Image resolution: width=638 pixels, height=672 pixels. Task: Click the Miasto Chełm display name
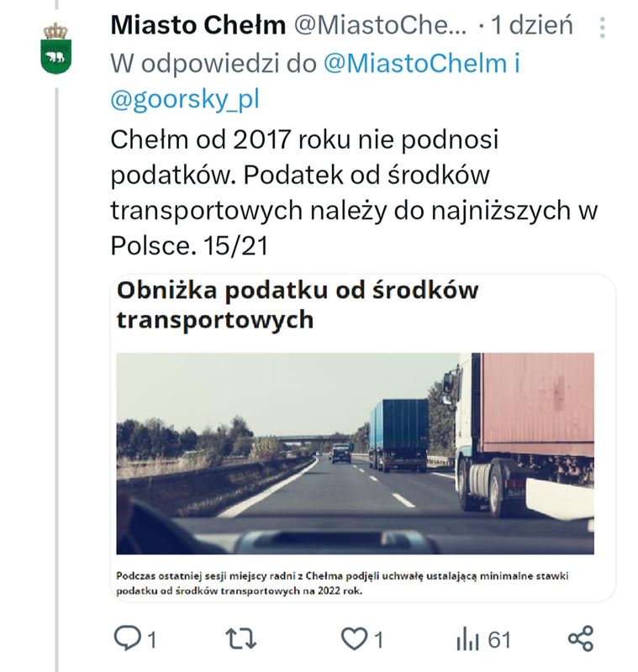click(198, 26)
